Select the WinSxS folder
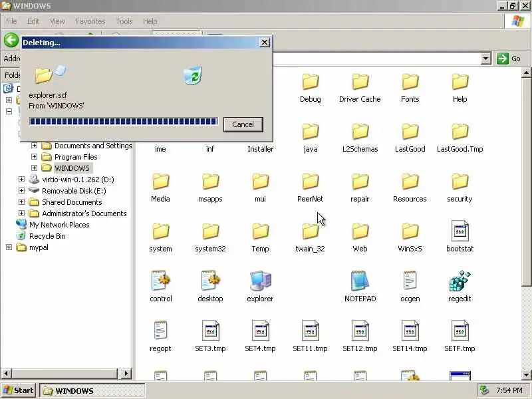The image size is (532, 399). (410, 238)
